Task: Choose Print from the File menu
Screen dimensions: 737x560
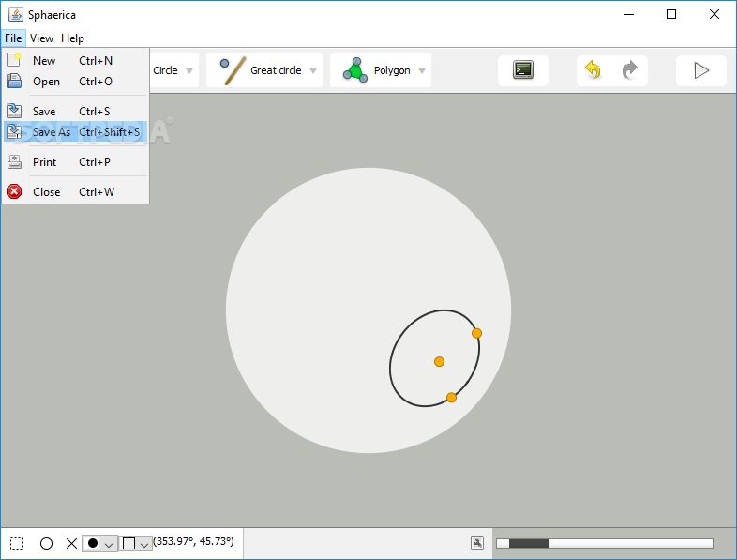Action: pyautogui.click(x=75, y=161)
